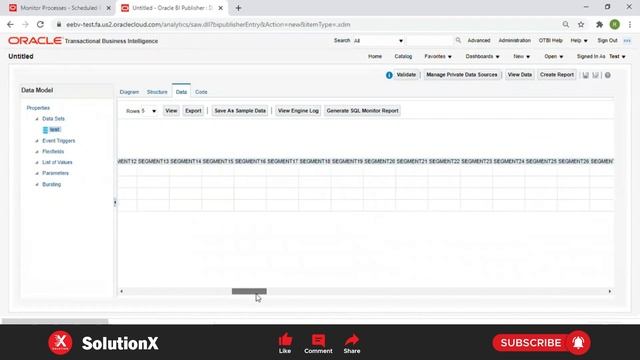
Task: Collapse the Data Model side panel splitter
Action: pyautogui.click(x=115, y=202)
